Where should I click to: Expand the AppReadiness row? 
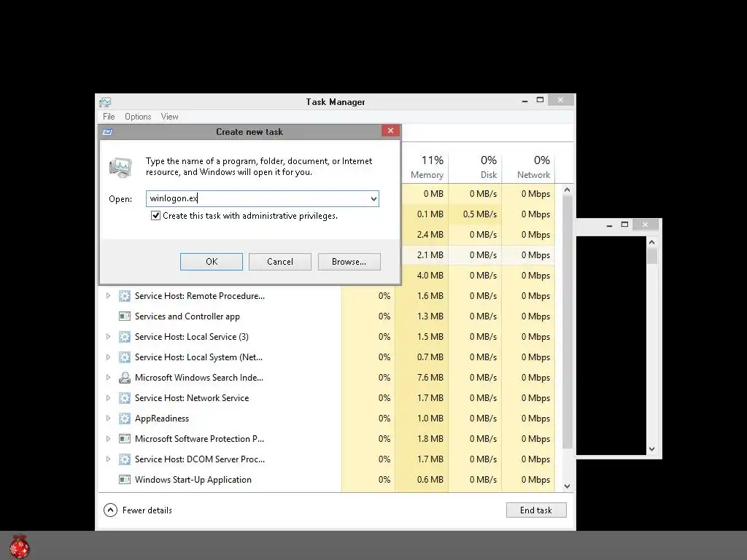click(x=108, y=419)
